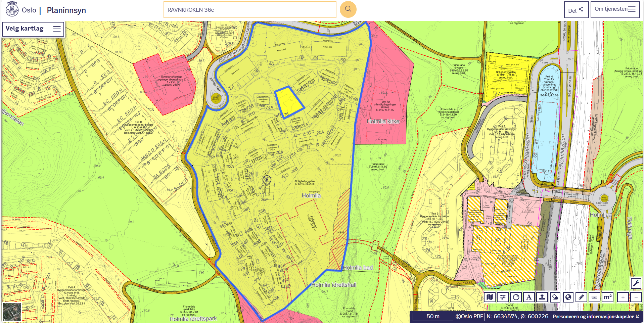Viewport: 644px width, 323px height.
Task: Click the Del share button
Action: 576,10
